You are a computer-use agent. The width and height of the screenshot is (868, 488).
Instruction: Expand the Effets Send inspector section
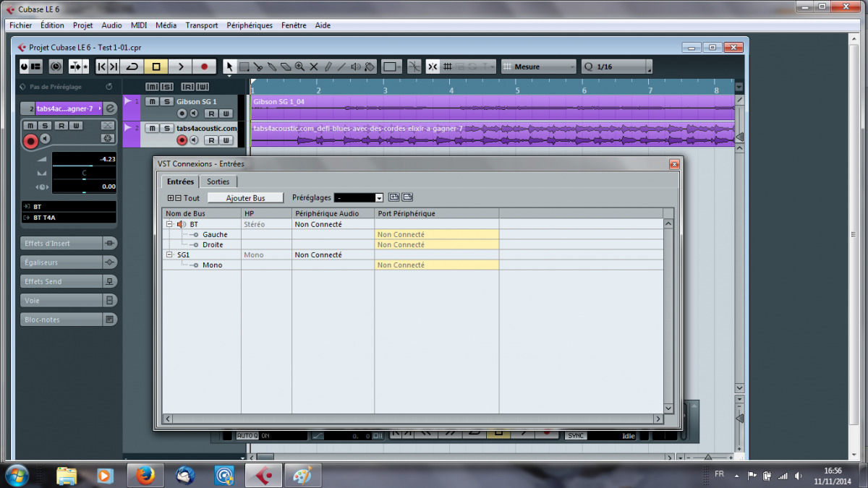(x=69, y=281)
